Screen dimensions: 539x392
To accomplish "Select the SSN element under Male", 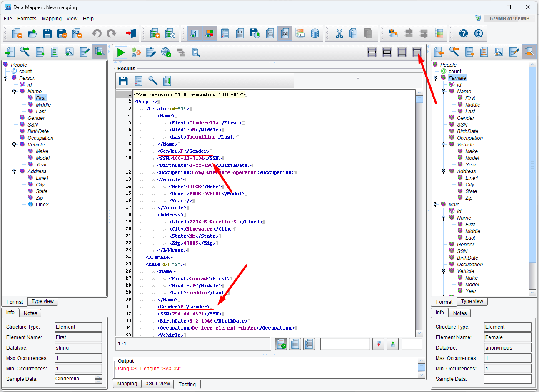I will tap(462, 251).
